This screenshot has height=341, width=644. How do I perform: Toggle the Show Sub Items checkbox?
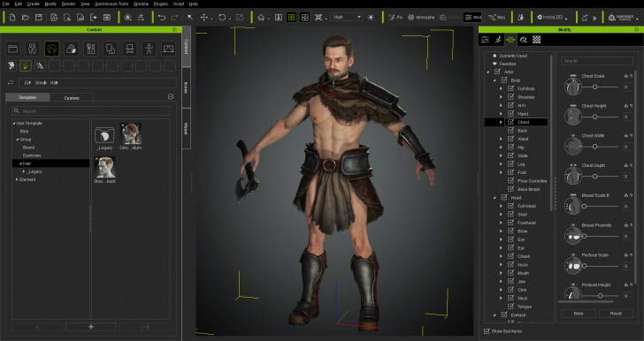click(x=487, y=331)
